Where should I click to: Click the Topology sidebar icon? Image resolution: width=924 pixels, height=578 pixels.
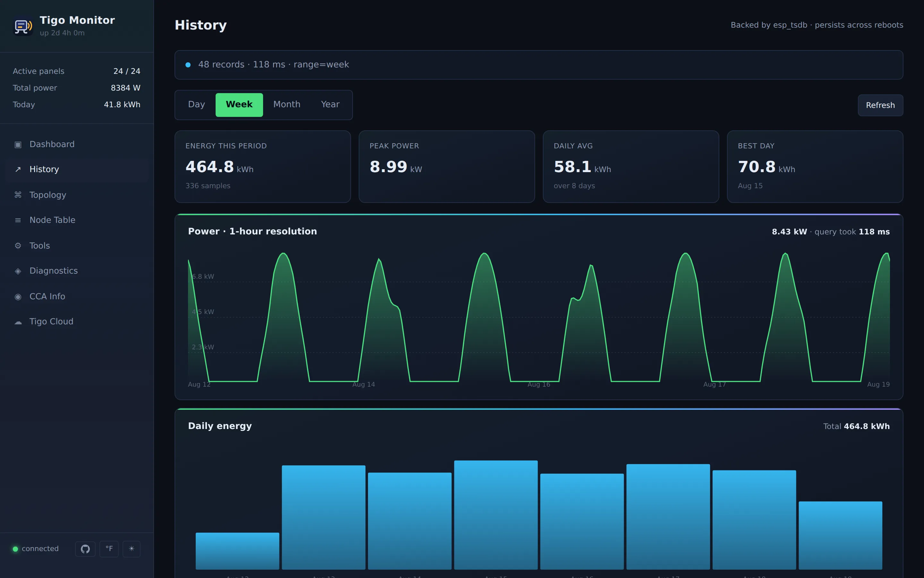[18, 195]
